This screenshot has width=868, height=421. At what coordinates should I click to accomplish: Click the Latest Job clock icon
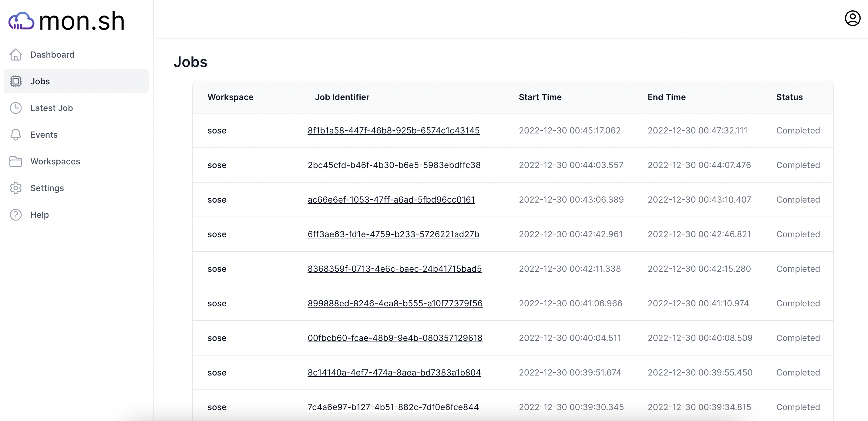16,108
